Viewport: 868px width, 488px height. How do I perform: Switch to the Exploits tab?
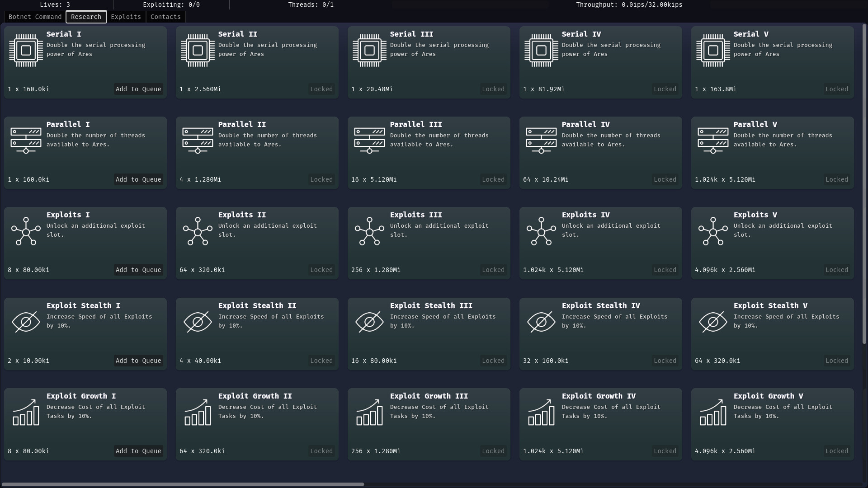click(126, 17)
